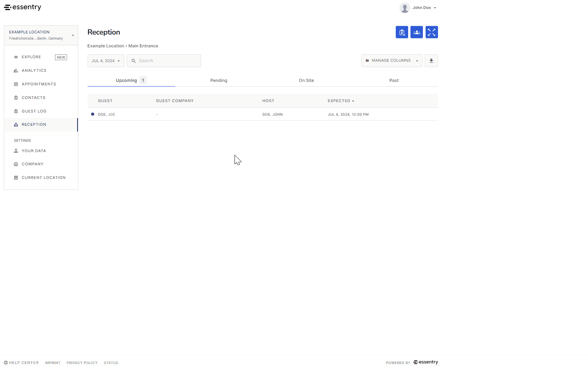Sort by the Host column header

[268, 101]
